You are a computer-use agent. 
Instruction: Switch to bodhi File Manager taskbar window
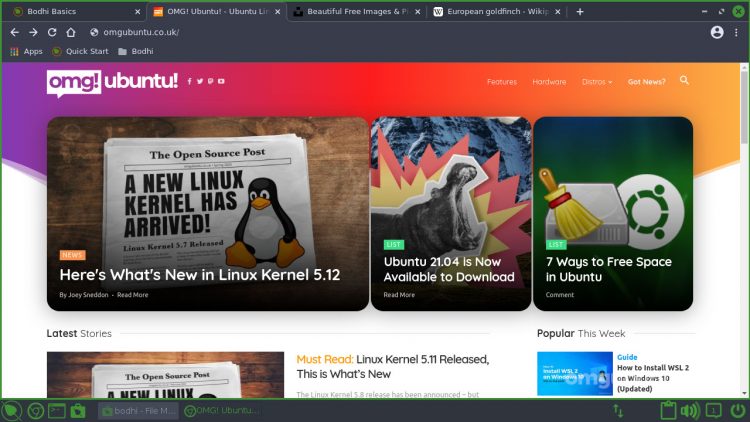coord(138,411)
